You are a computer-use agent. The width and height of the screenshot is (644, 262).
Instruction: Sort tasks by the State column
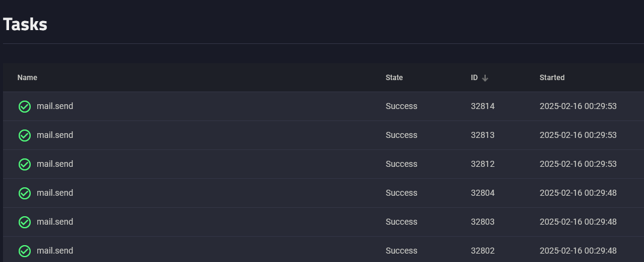tap(394, 78)
